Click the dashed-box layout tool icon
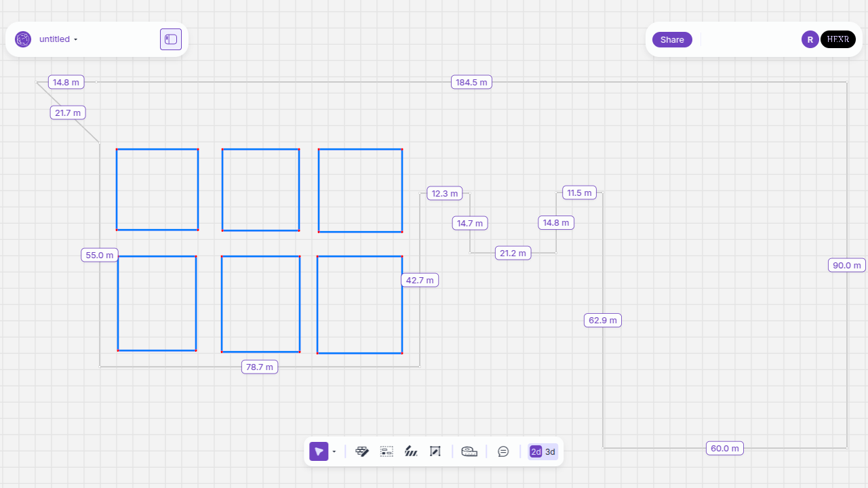The width and height of the screenshot is (868, 488). click(x=387, y=451)
